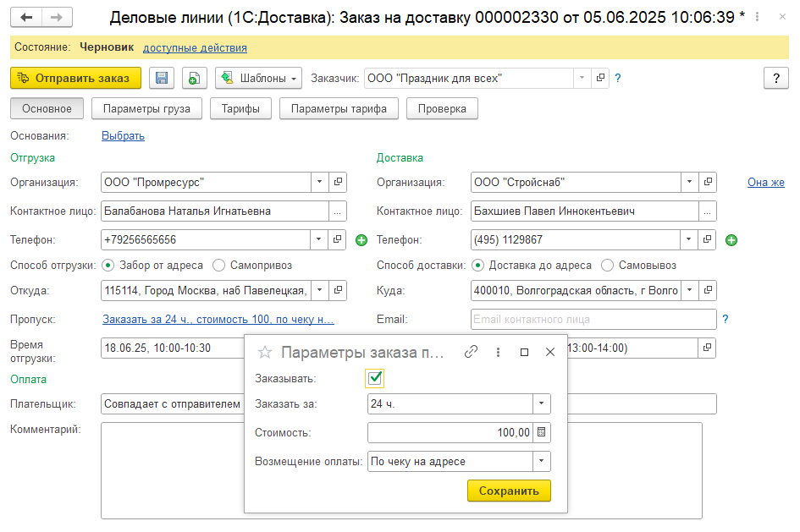
Task: Expand the Заказать за dropdown
Action: (x=541, y=403)
